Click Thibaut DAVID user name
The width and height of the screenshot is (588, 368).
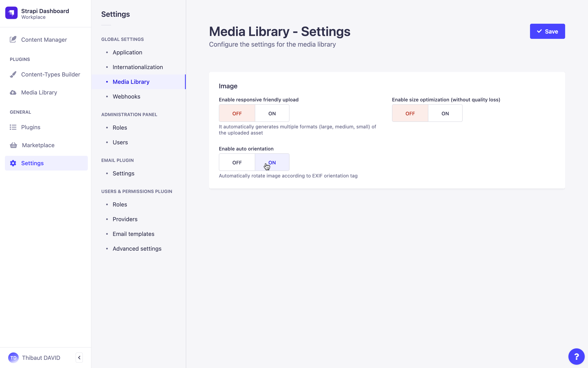coord(41,358)
